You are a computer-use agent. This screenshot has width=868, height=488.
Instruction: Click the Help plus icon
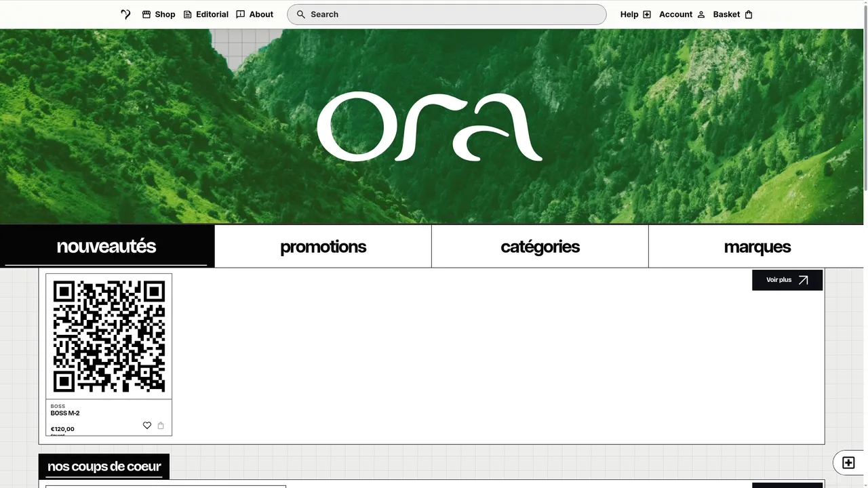[x=647, y=14]
